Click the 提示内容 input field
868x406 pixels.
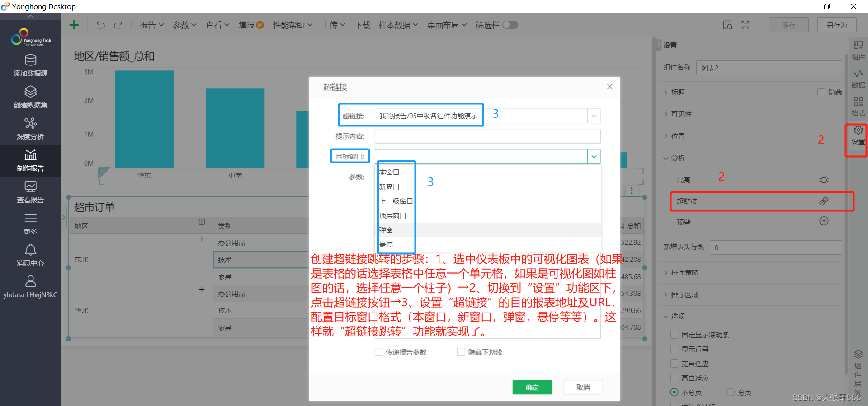pyautogui.click(x=487, y=136)
